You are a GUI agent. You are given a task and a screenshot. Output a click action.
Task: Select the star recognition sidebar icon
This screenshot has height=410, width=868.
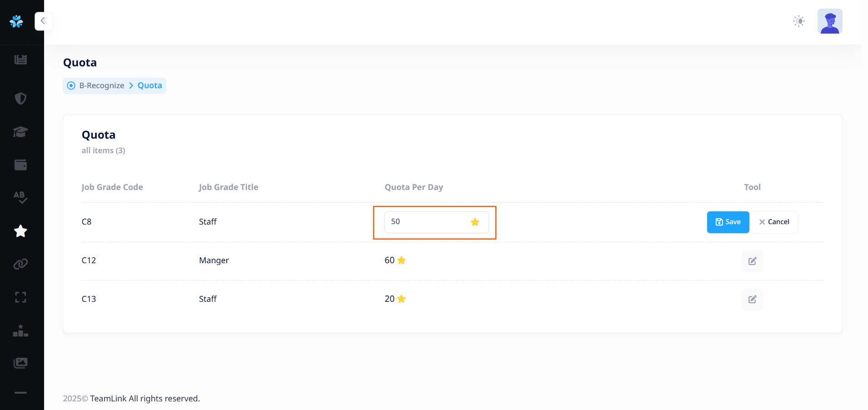pos(20,231)
